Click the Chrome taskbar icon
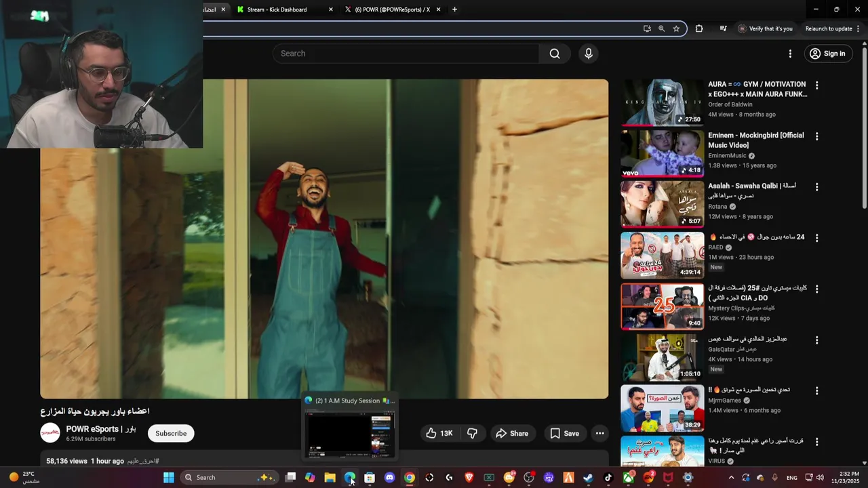 click(x=410, y=477)
